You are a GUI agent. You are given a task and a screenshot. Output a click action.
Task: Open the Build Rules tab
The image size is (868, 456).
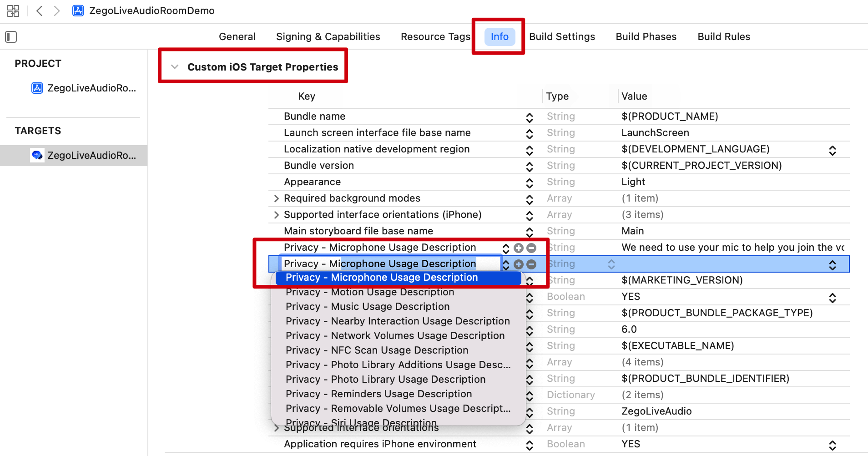tap(724, 36)
